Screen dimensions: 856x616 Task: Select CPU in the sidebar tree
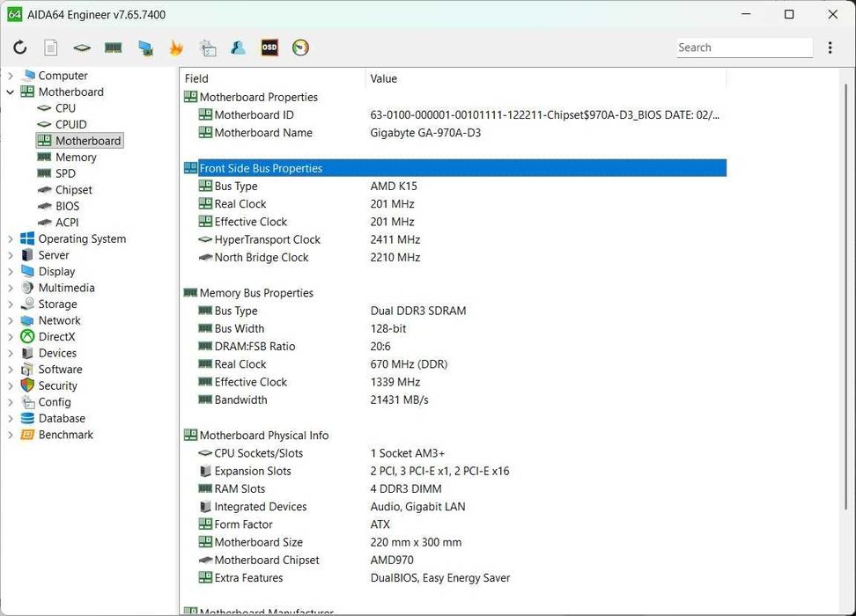pos(65,108)
